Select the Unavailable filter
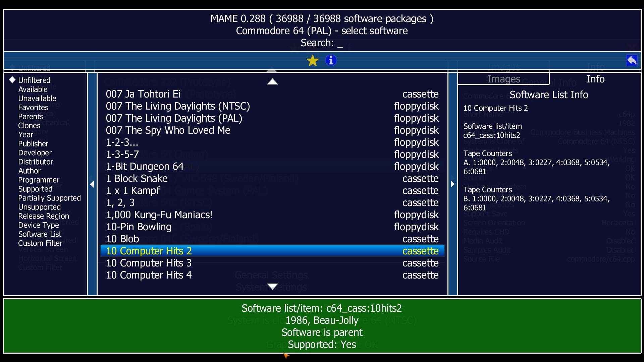 point(37,98)
